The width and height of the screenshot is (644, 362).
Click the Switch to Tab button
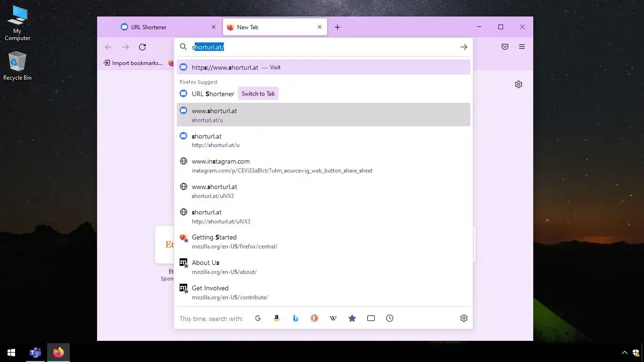(258, 94)
